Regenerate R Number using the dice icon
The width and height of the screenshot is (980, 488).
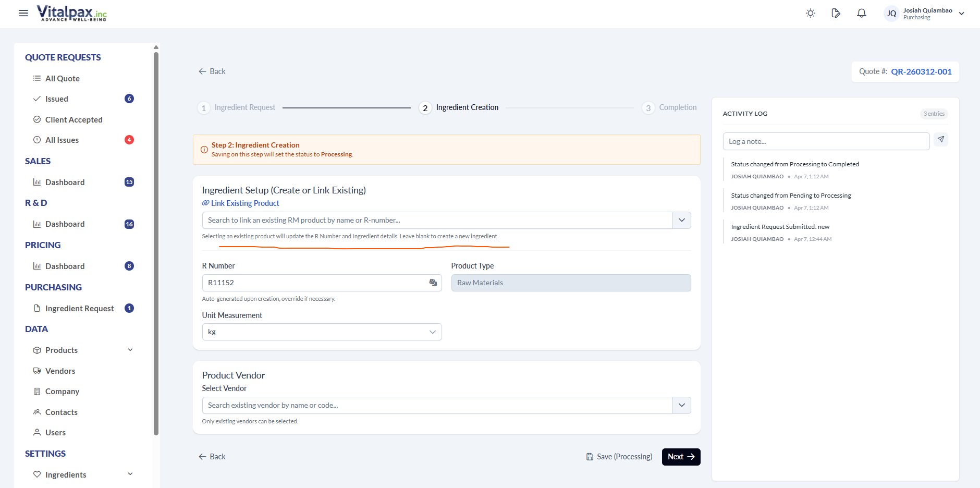click(x=433, y=283)
